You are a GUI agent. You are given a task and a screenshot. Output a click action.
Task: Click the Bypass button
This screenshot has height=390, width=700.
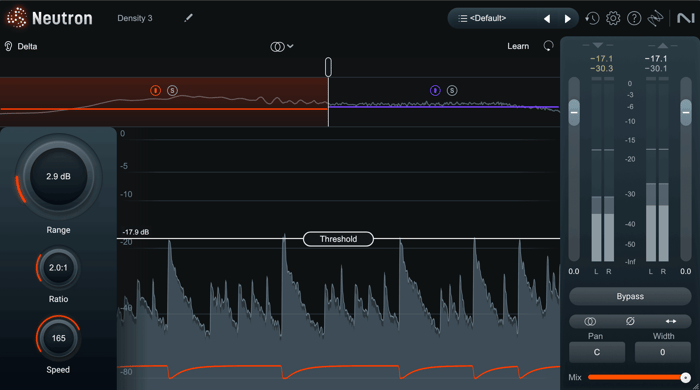point(630,296)
